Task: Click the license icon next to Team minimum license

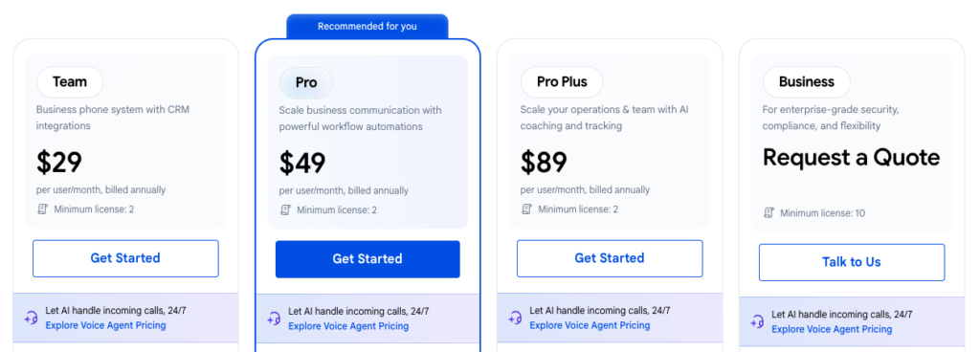Action: pyautogui.click(x=42, y=209)
